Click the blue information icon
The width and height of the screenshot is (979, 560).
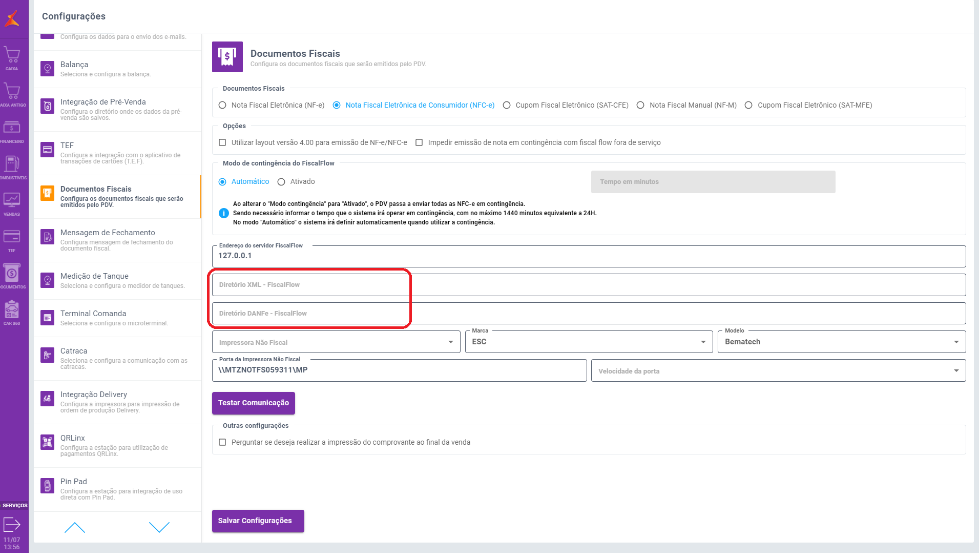point(224,213)
